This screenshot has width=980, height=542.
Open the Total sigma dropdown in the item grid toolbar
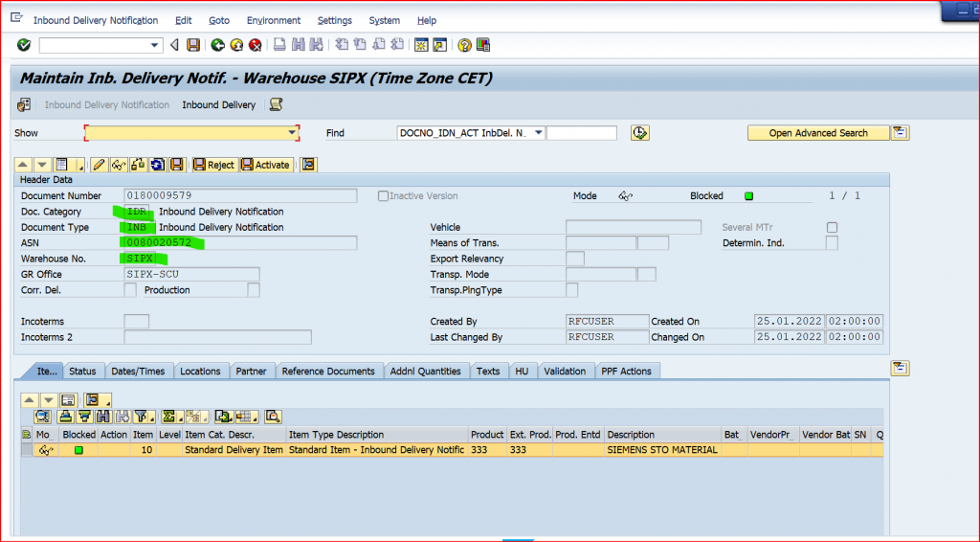click(181, 418)
